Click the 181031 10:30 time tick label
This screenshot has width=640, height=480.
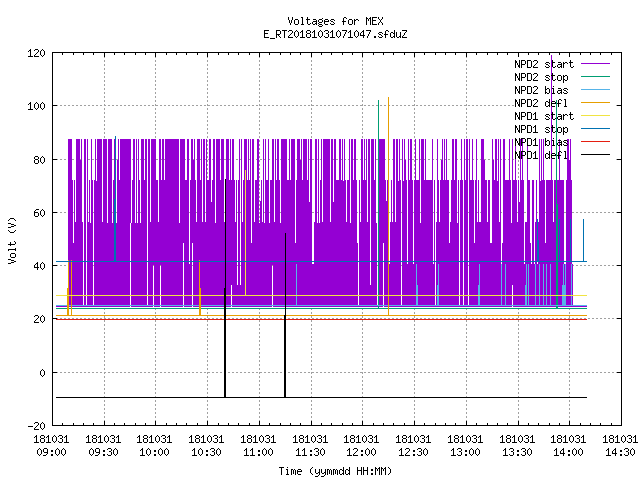(x=206, y=446)
